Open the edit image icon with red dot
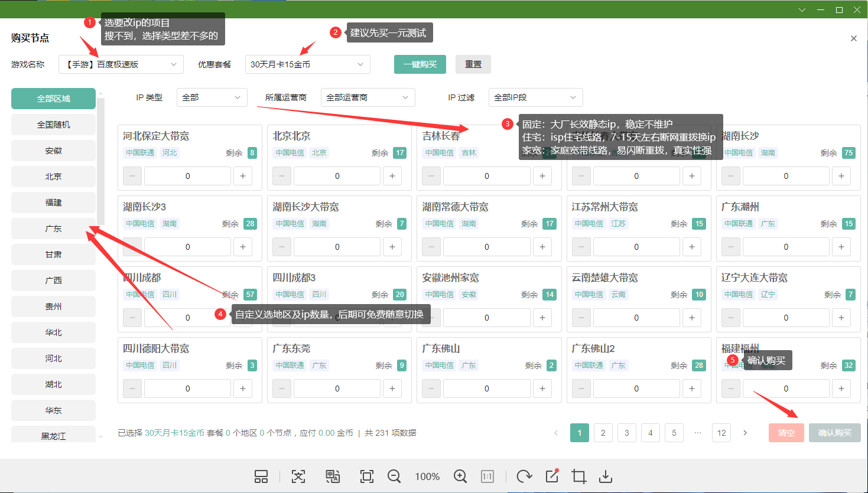This screenshot has height=493, width=868. tap(552, 476)
